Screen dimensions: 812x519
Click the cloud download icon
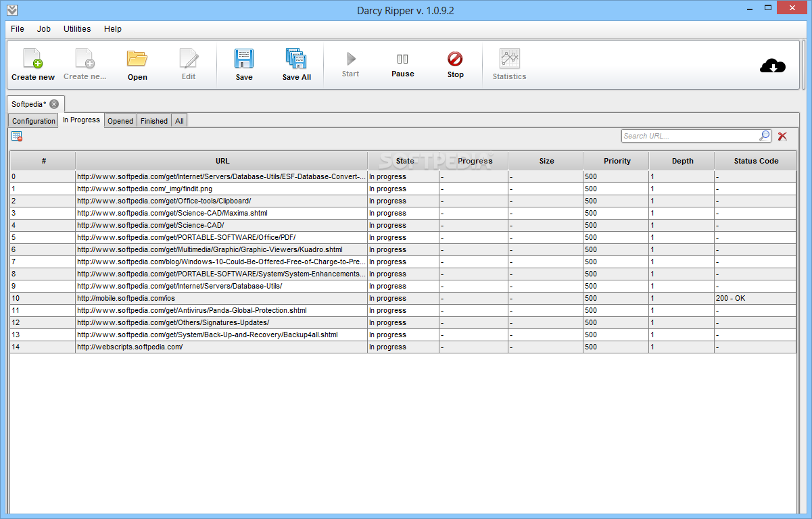pos(773,66)
